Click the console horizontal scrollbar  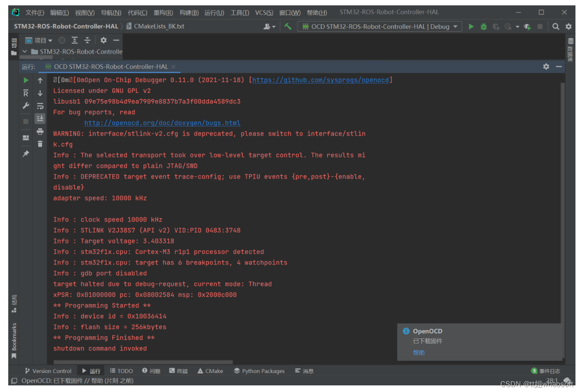coord(143,362)
